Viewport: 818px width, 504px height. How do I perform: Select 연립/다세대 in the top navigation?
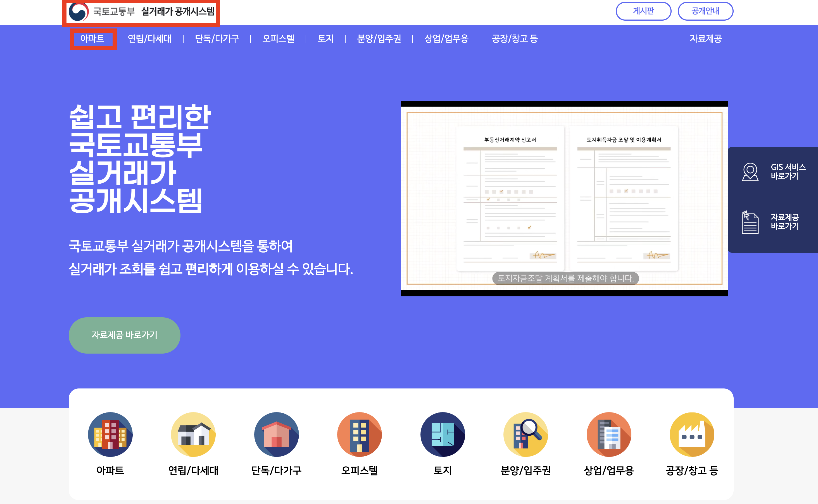pos(149,39)
